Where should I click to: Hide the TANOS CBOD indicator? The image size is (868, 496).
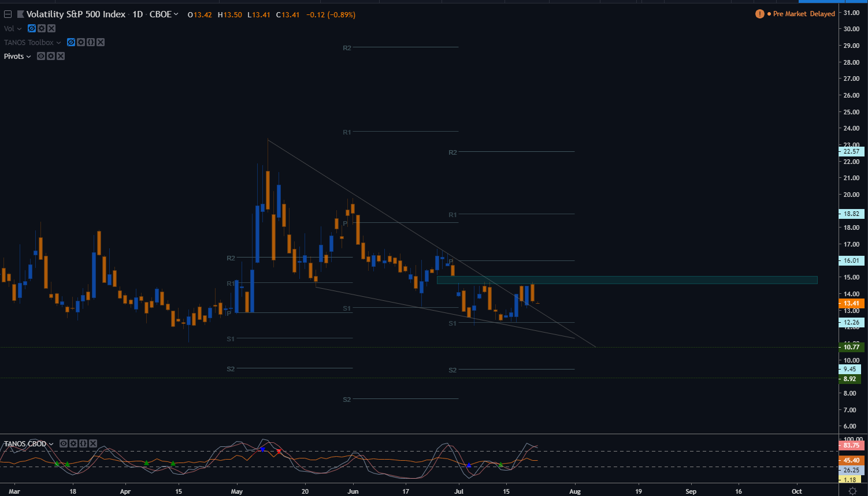tap(64, 443)
